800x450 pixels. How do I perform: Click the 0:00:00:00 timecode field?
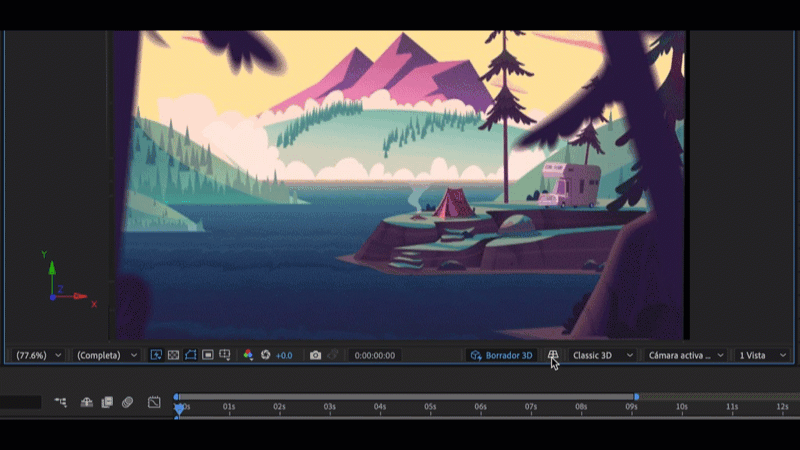pyautogui.click(x=375, y=355)
